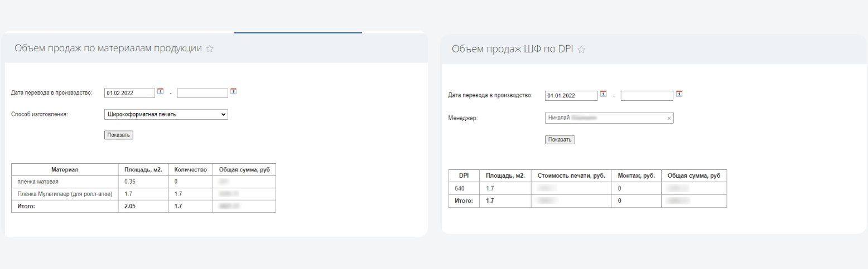This screenshot has width=868, height=269.
Task: Select the Плёнка Мультилаер material cell
Action: pyautogui.click(x=65, y=194)
